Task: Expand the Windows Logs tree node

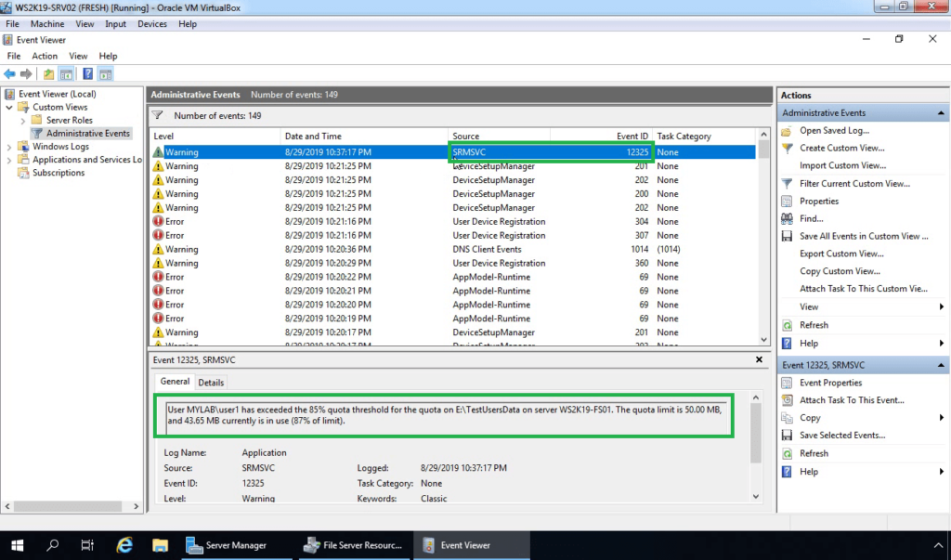Action: [9, 147]
